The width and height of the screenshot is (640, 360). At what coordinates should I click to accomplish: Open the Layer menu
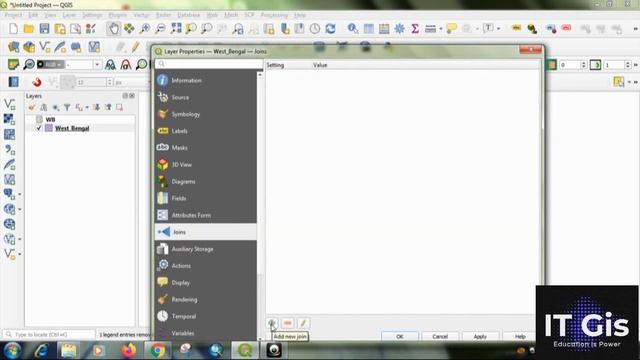(x=69, y=15)
